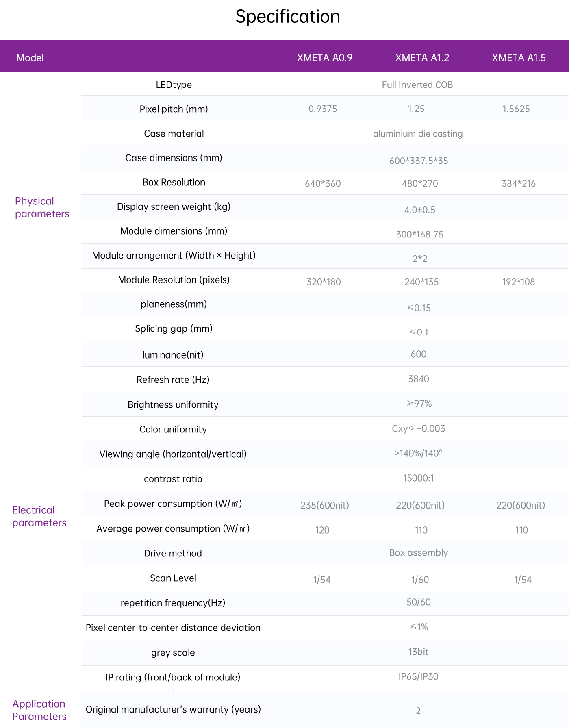Click the 1/60 scan level value

click(420, 580)
